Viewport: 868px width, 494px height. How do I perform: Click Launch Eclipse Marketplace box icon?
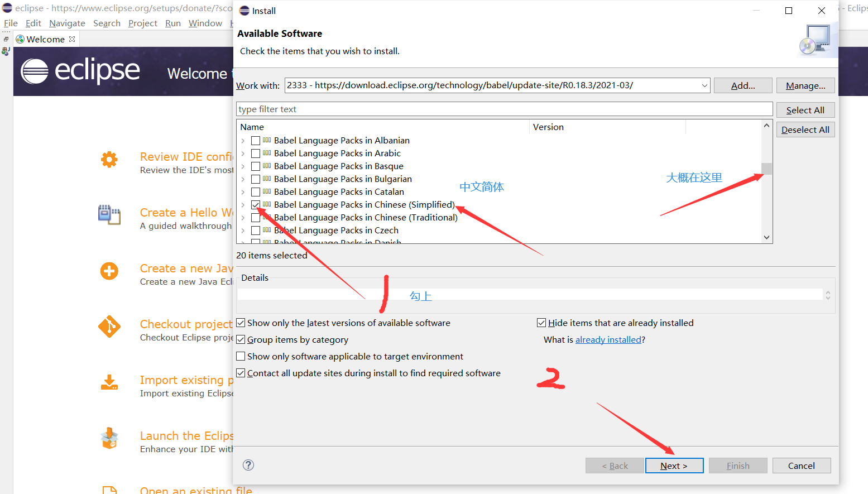pyautogui.click(x=109, y=439)
